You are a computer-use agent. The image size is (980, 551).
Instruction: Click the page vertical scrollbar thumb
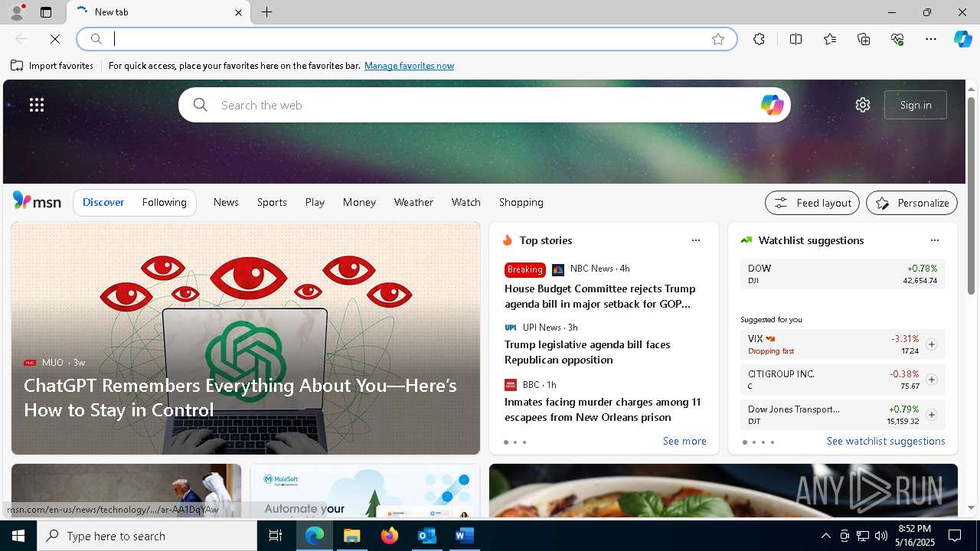[971, 195]
